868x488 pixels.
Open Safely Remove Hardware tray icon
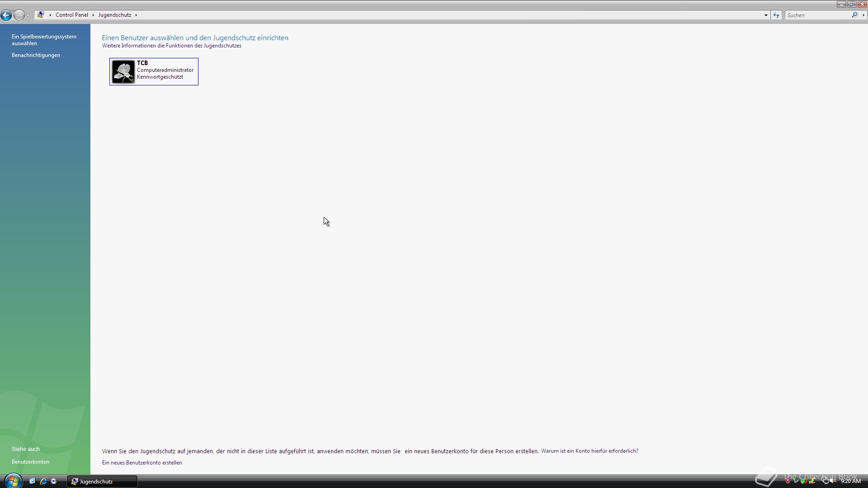tap(796, 480)
